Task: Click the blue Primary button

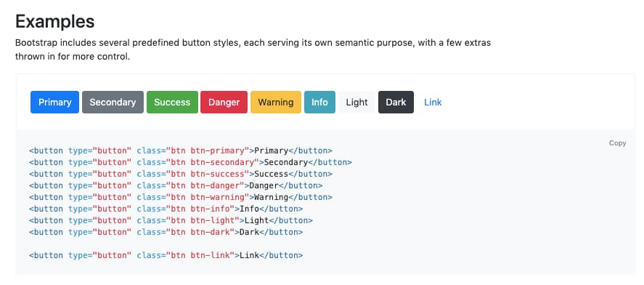Action: pyautogui.click(x=54, y=102)
